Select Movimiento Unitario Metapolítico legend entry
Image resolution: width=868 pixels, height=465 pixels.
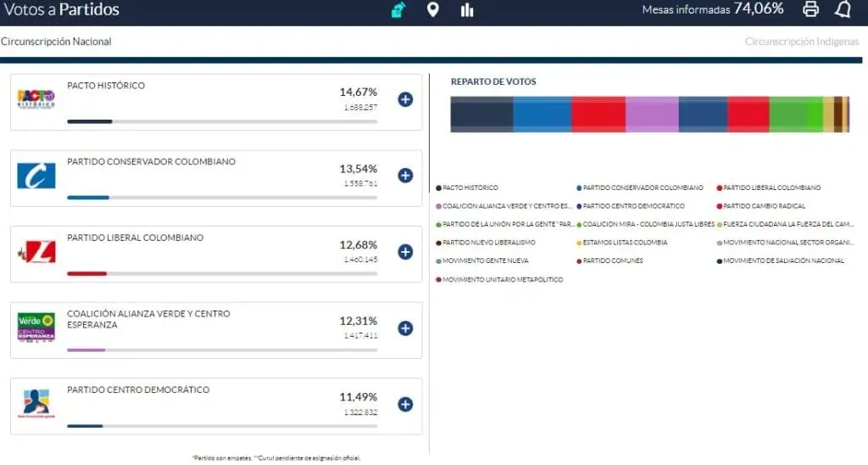pos(499,280)
